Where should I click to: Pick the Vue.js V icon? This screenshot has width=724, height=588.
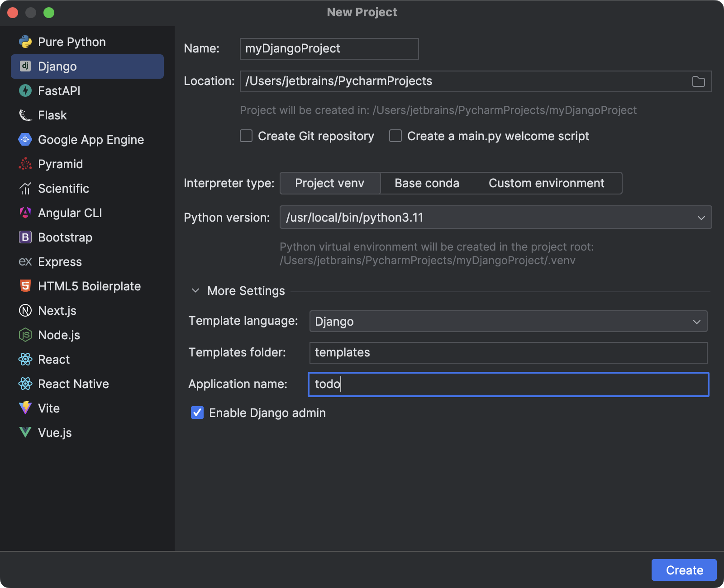pyautogui.click(x=25, y=433)
